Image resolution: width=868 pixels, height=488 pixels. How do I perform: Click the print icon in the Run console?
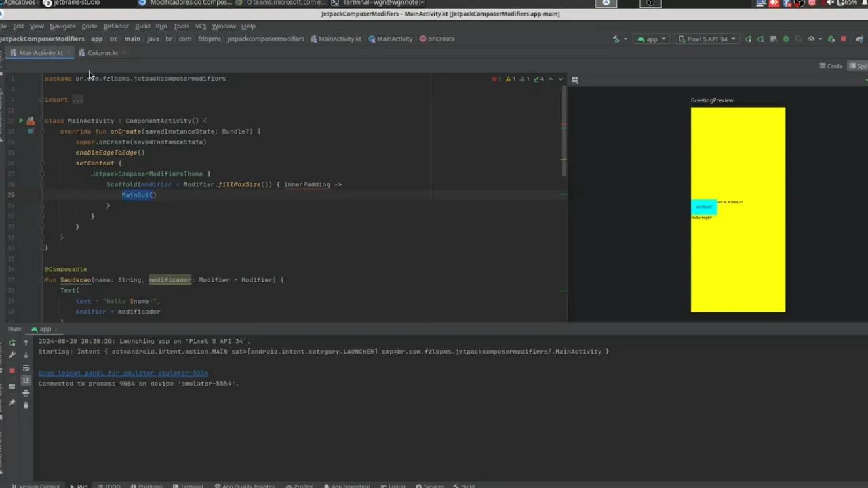point(26,393)
